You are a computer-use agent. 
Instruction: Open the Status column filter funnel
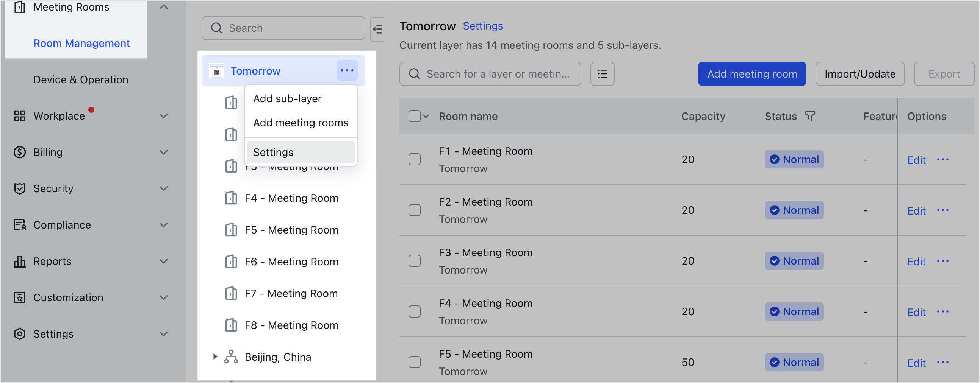(x=811, y=116)
